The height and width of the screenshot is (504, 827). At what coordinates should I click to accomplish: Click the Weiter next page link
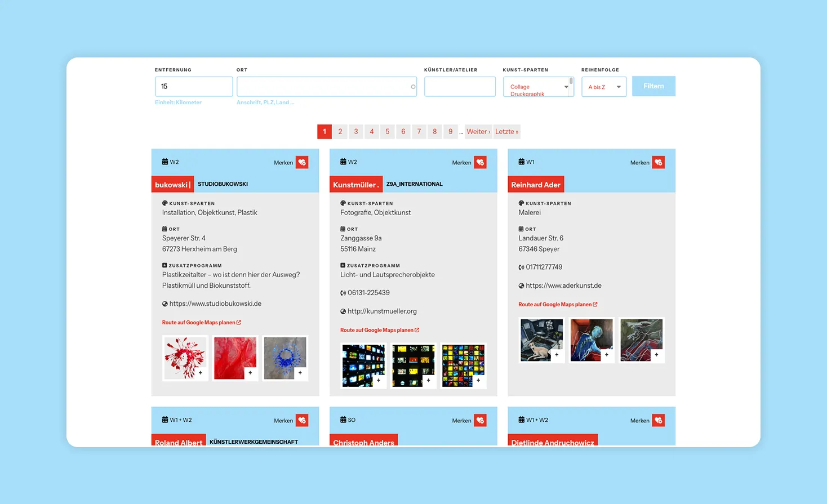(478, 132)
